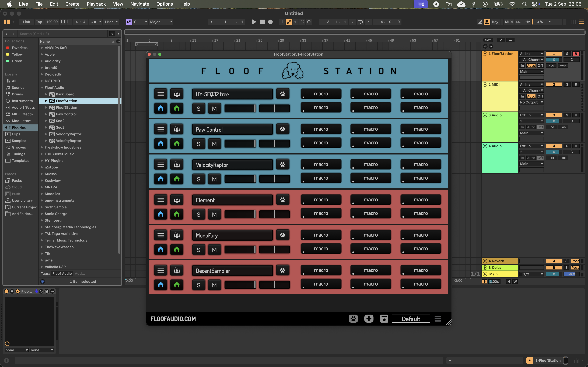The image size is (588, 367).
Task: Enable Solo on the VelocityRaptor row
Action: tap(198, 179)
